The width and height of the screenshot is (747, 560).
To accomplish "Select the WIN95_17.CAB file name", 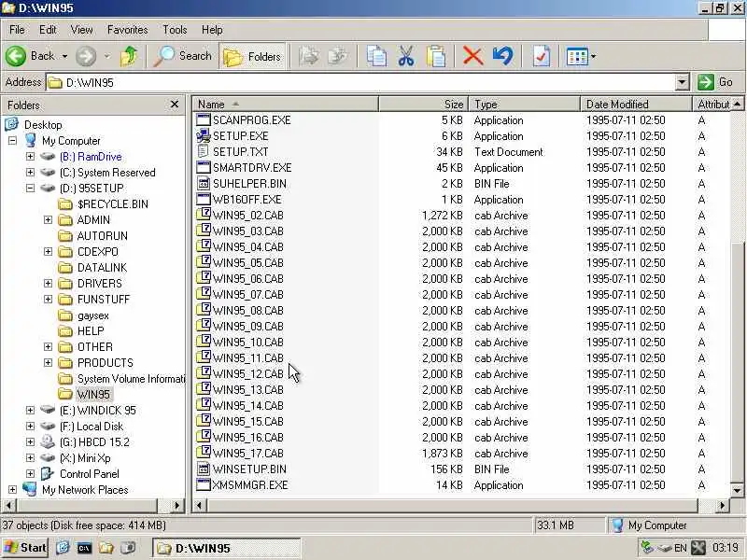I will [247, 454].
